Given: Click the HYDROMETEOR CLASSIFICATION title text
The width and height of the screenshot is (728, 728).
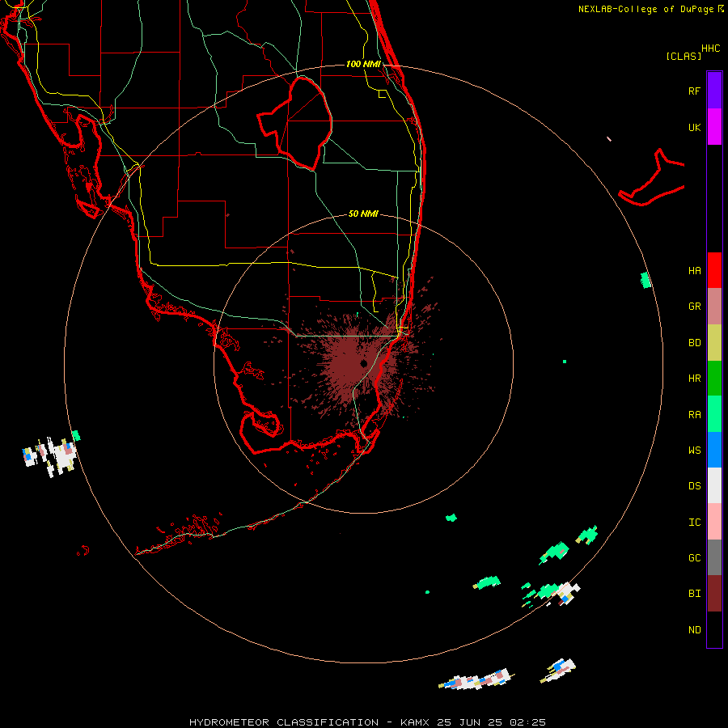Looking at the screenshot, I should 284,722.
